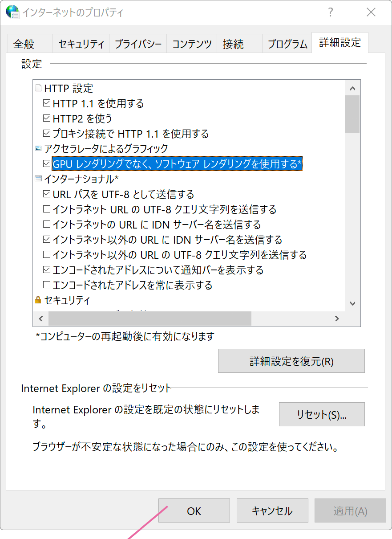
Task: Click the アクセラレータによるグラフィック category icon
Action: click(38, 148)
